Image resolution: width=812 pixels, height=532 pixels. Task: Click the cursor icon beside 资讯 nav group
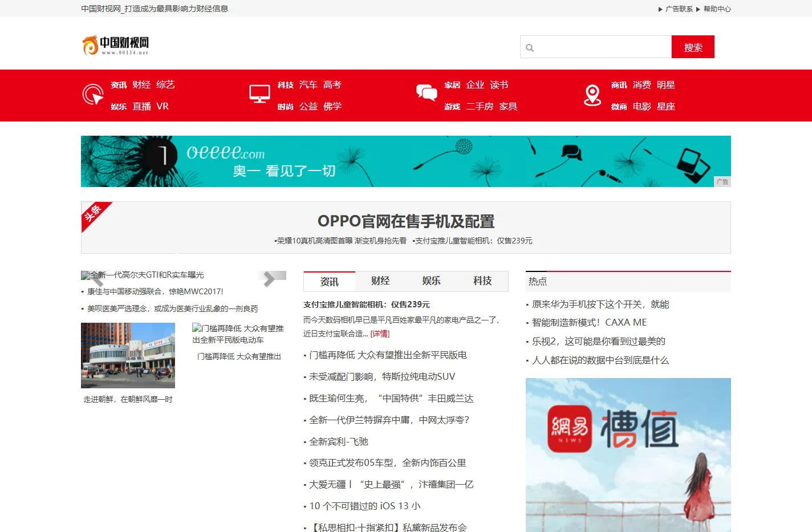click(x=93, y=95)
